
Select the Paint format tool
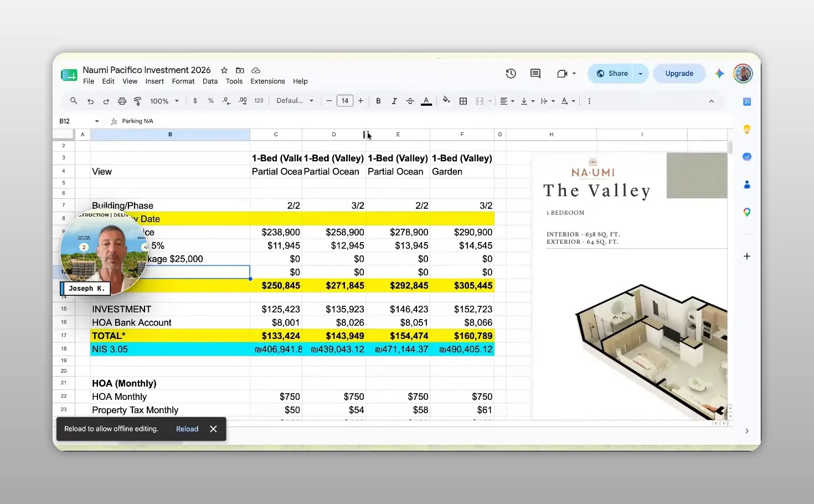tap(137, 101)
